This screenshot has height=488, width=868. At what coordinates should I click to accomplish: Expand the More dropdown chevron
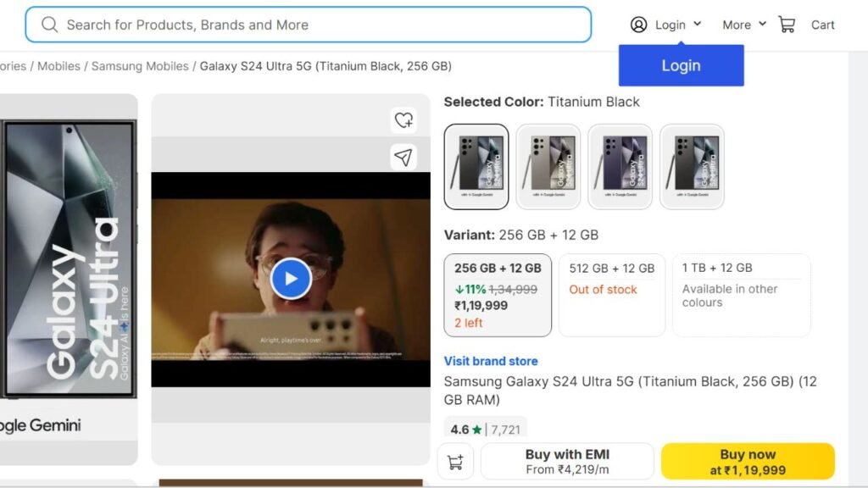pos(762,24)
